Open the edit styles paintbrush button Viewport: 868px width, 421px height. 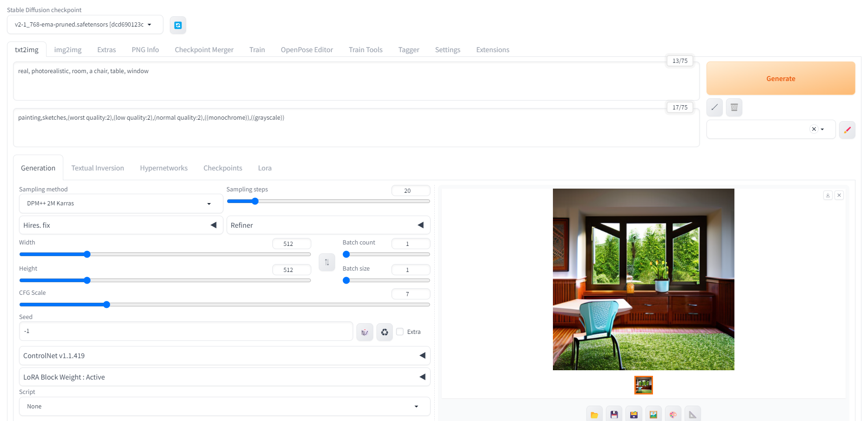847,129
